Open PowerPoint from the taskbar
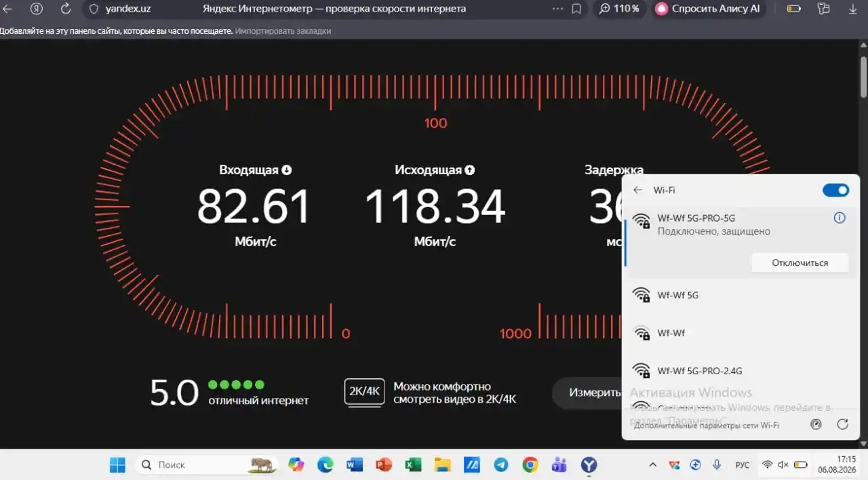This screenshot has width=868, height=480. [384, 464]
